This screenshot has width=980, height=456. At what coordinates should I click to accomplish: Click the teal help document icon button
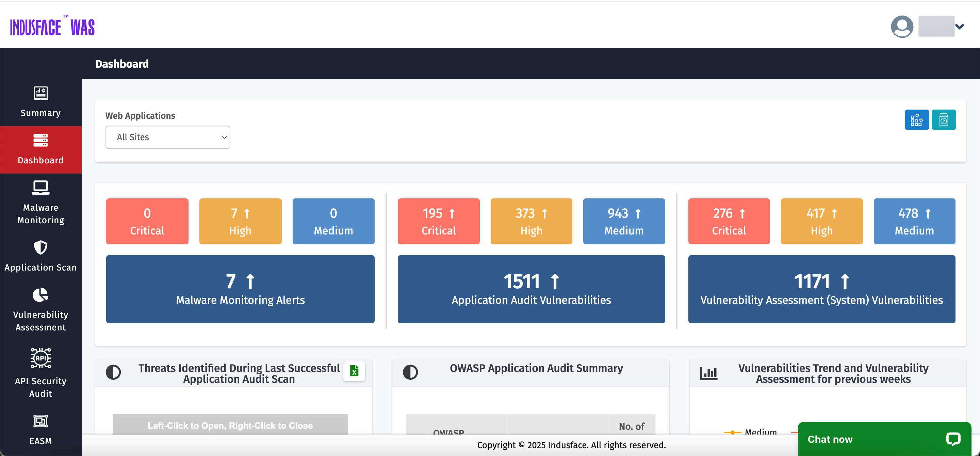[x=944, y=120]
